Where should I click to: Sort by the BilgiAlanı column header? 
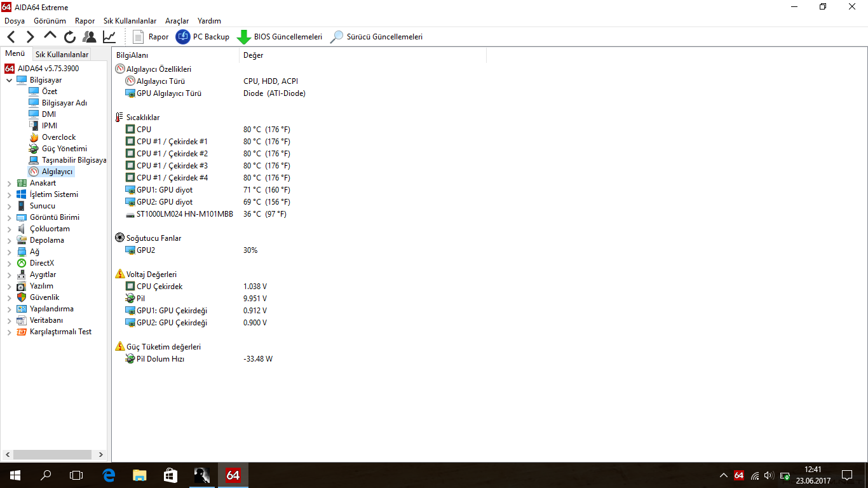[175, 55]
